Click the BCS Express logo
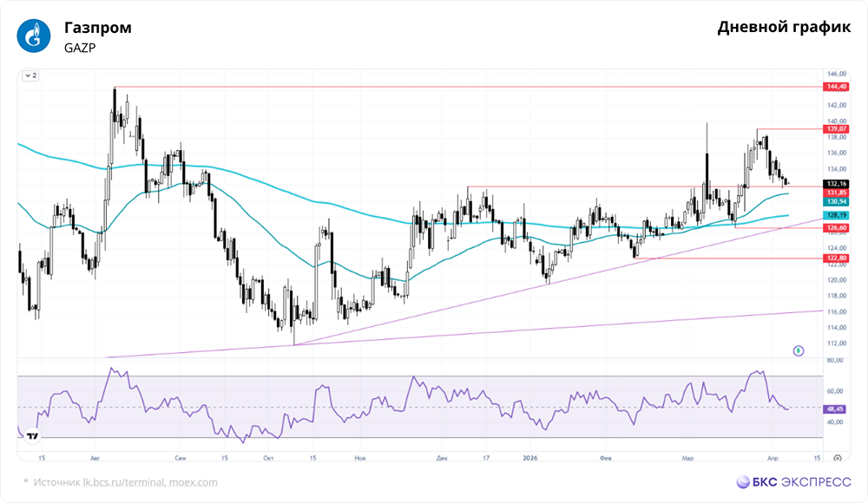 tap(793, 482)
